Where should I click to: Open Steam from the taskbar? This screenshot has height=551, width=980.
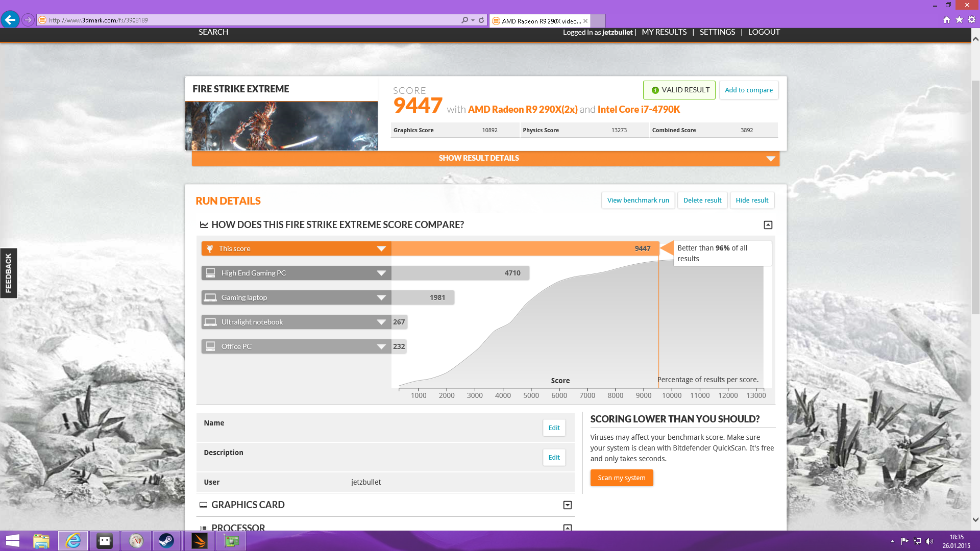pos(166,541)
